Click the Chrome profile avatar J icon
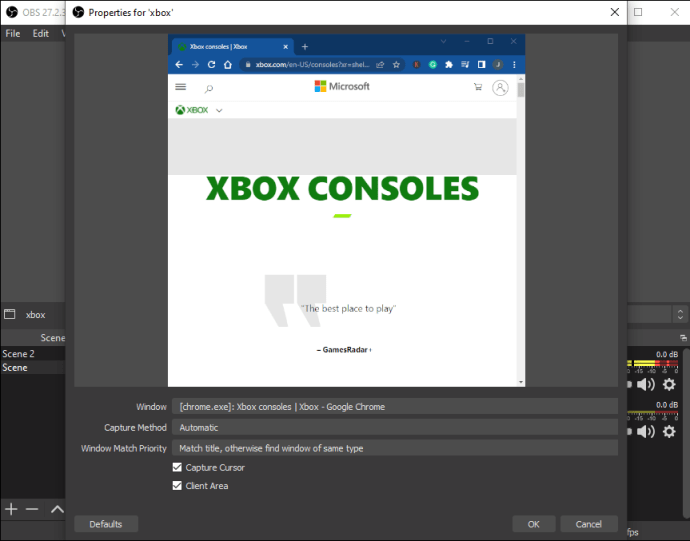The width and height of the screenshot is (690, 541). [x=498, y=65]
